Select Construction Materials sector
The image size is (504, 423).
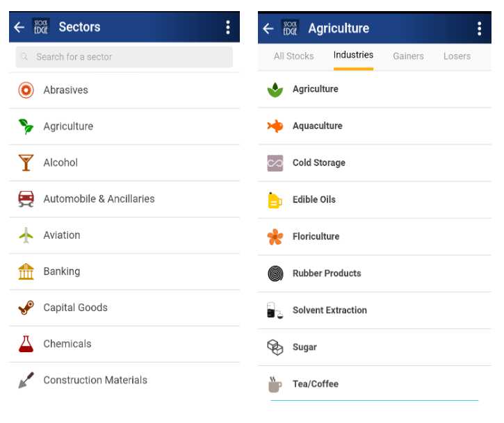click(95, 380)
